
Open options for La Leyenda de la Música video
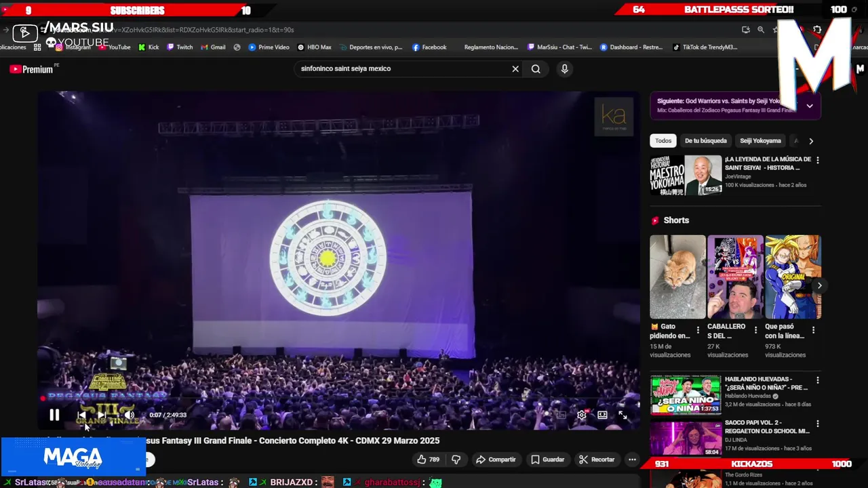pyautogui.click(x=817, y=161)
